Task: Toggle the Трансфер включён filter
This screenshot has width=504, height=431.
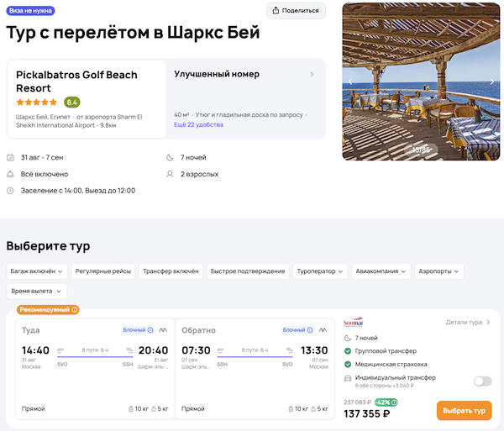Action: 171,271
